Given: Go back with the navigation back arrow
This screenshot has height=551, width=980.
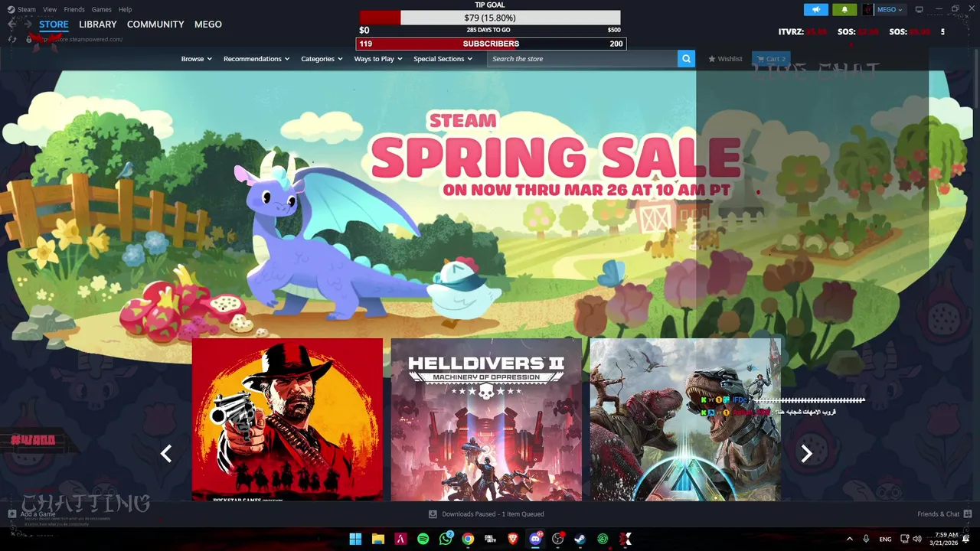Looking at the screenshot, I should [x=11, y=24].
